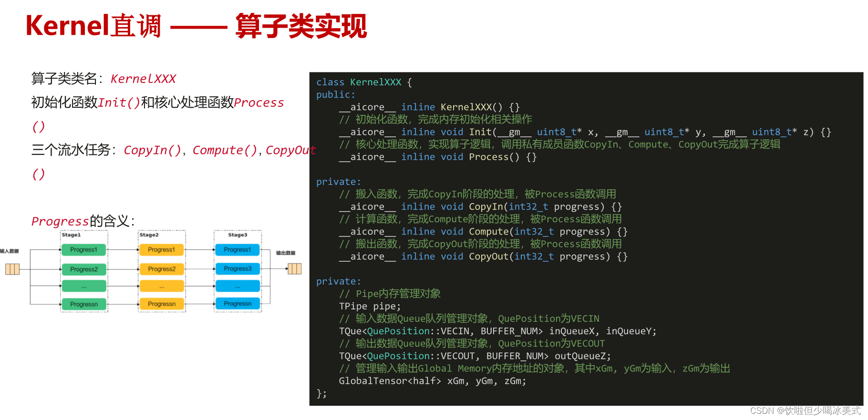Click the first 'private:' keyword in code
The height and width of the screenshot is (420, 868).
339,182
